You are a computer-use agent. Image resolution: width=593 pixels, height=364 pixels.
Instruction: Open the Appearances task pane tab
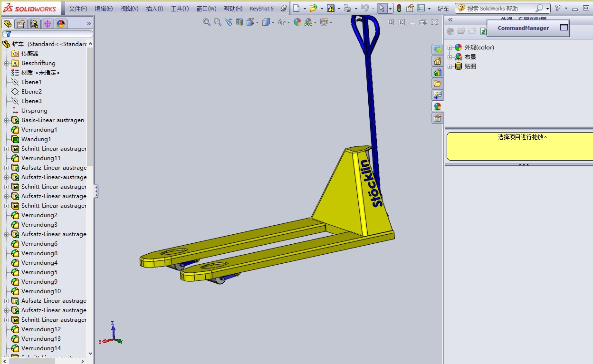(x=437, y=106)
